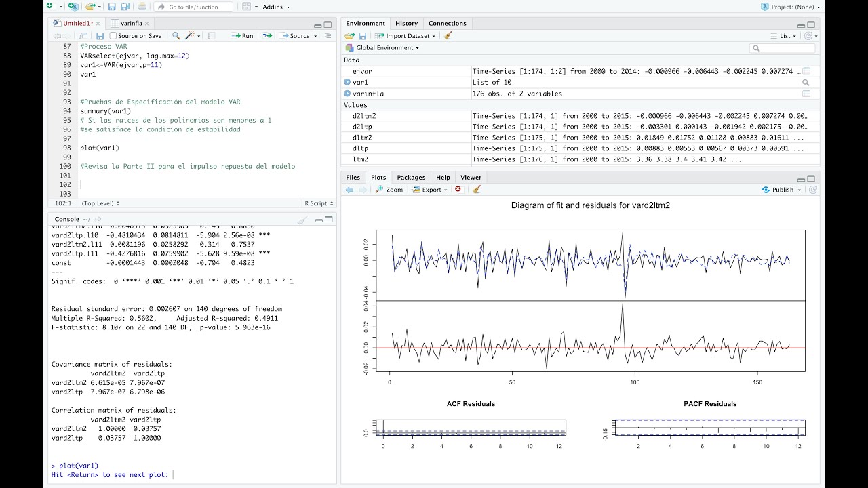Click the Show in new window icon

(x=83, y=36)
